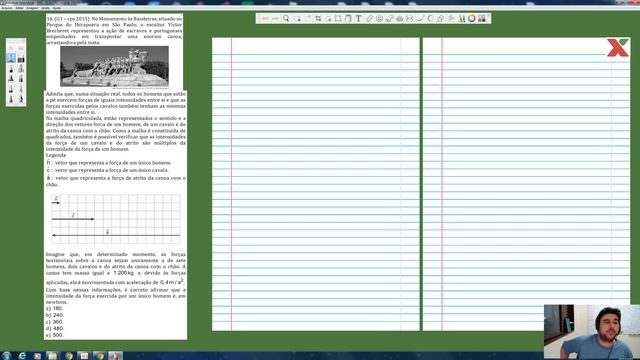Select the Text tool marked T

pos(358,18)
